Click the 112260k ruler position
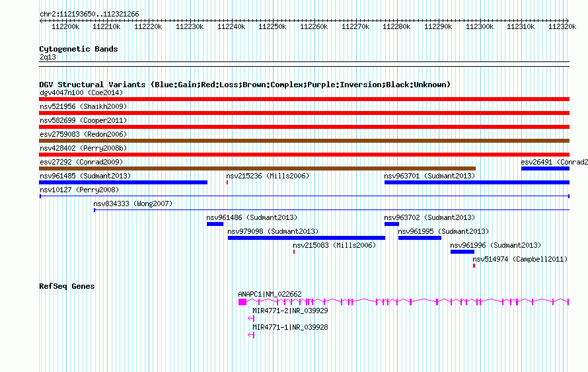 pyautogui.click(x=314, y=26)
